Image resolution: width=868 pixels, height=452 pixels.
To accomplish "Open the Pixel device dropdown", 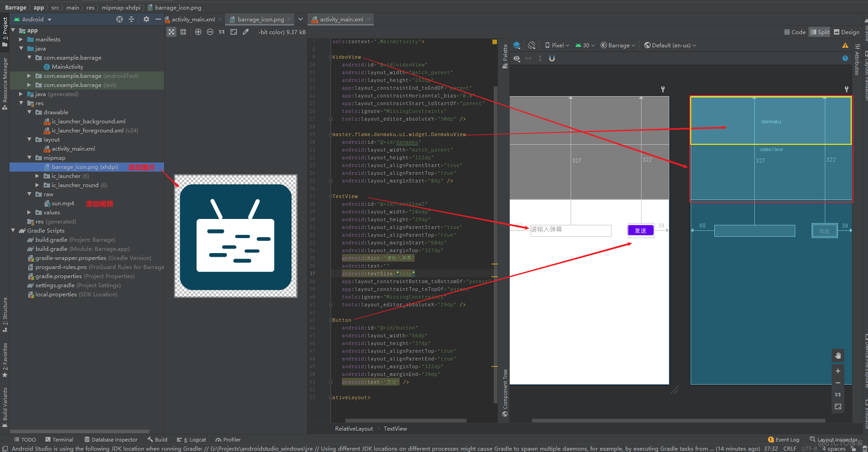I will (x=557, y=45).
